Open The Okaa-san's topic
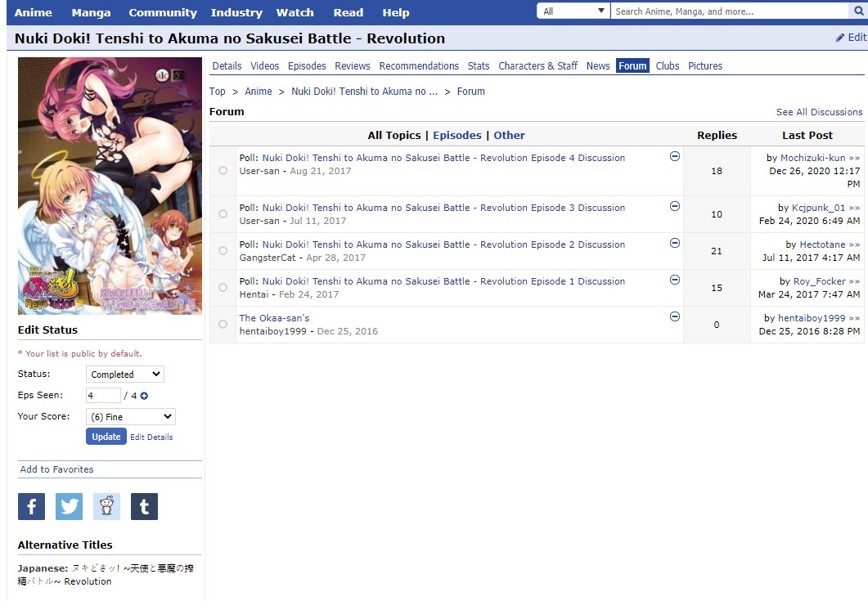This screenshot has height=601, width=868. pos(275,318)
